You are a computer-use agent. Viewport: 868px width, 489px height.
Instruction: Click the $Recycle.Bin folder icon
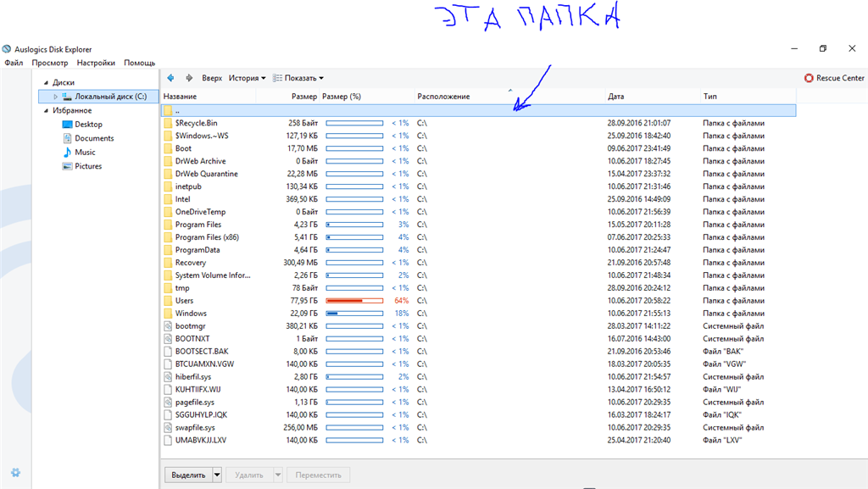(168, 123)
